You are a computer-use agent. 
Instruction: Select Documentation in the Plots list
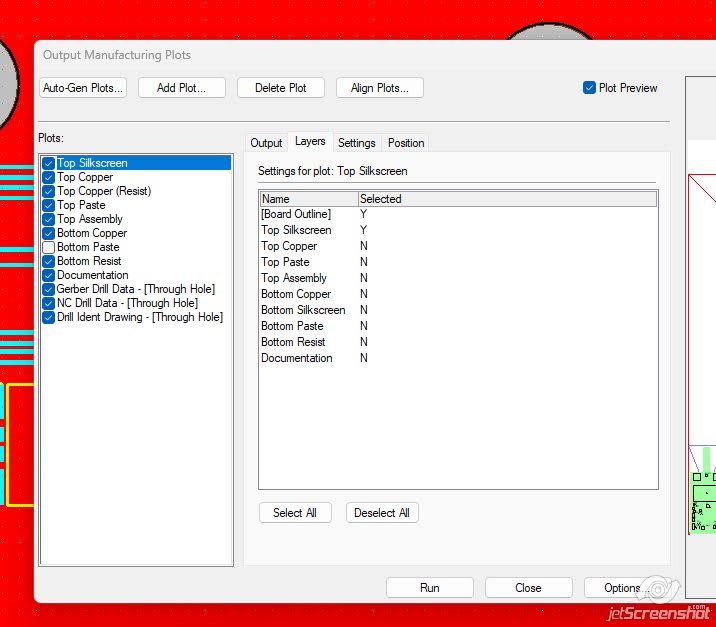point(93,275)
